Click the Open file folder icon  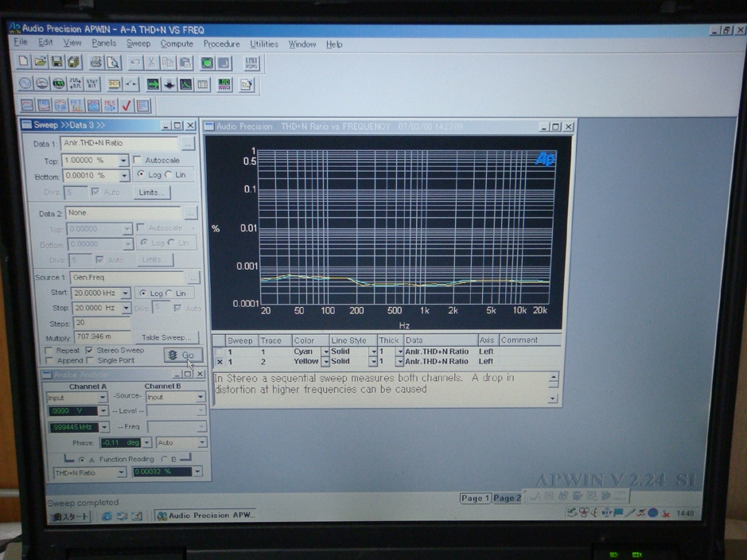tap(40, 62)
